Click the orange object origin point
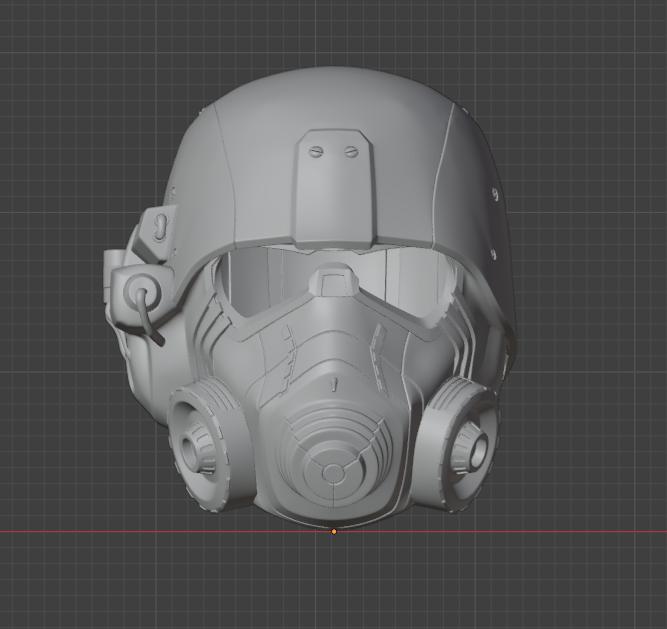 [334, 531]
